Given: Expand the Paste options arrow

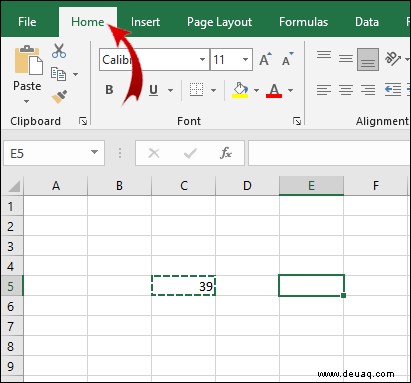Looking at the screenshot, I should coord(26,101).
